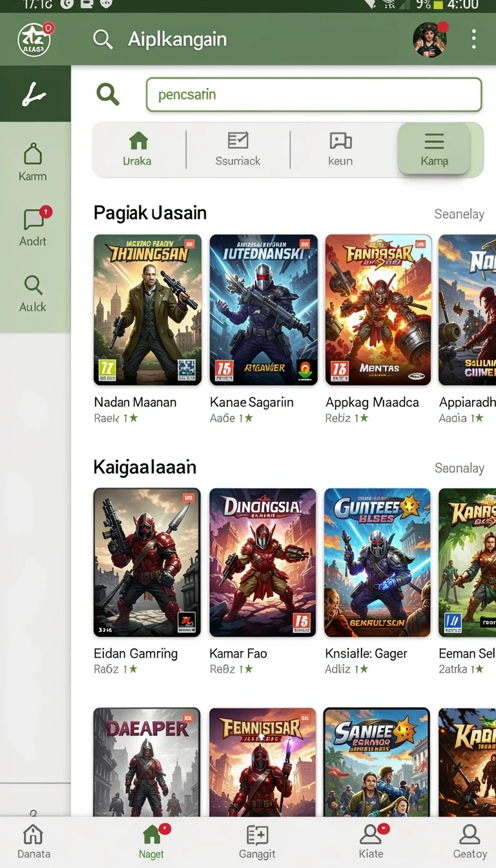Open Seanelay link for Pagiak Jasain
The width and height of the screenshot is (496, 868).
click(459, 214)
